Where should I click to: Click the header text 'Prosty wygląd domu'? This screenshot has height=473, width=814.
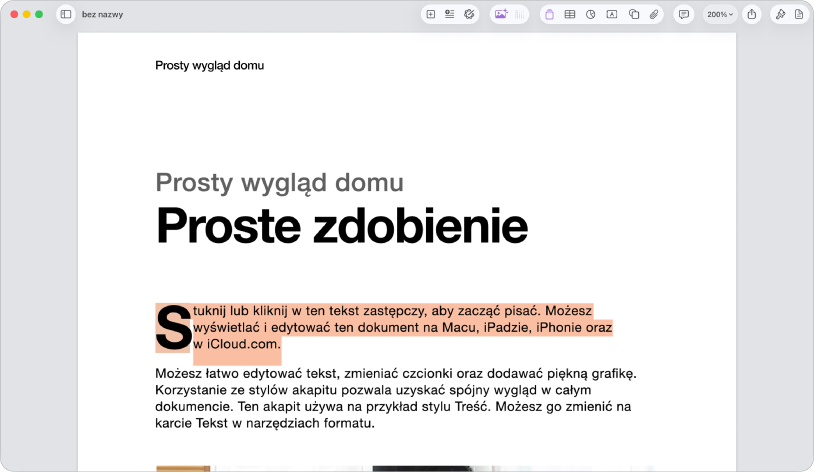pos(210,65)
